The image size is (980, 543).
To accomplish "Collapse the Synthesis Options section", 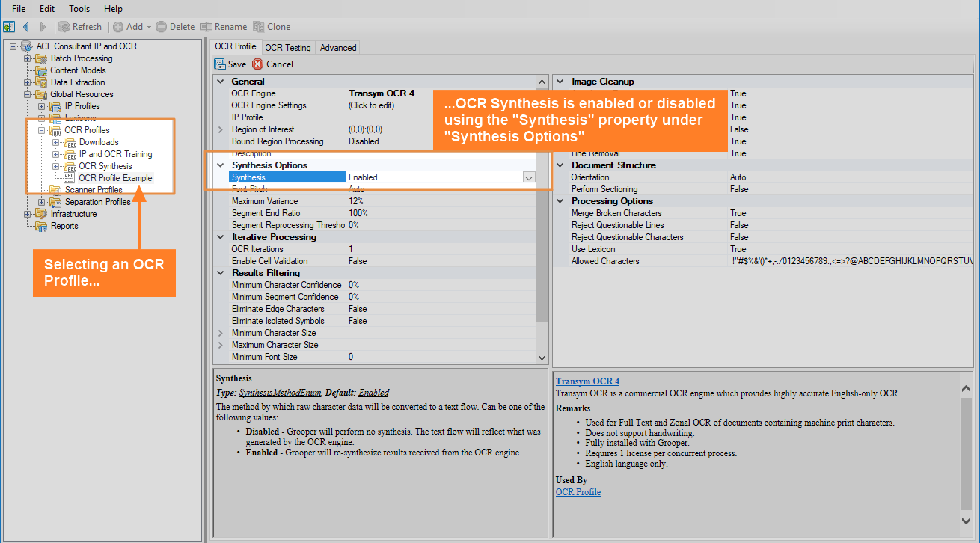I will 220,165.
